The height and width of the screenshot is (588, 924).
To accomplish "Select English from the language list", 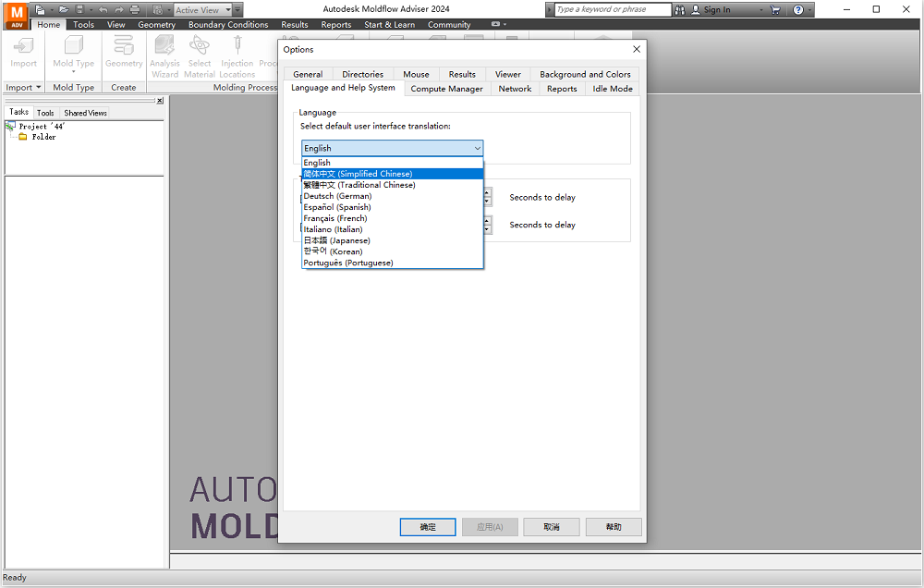I will point(393,163).
